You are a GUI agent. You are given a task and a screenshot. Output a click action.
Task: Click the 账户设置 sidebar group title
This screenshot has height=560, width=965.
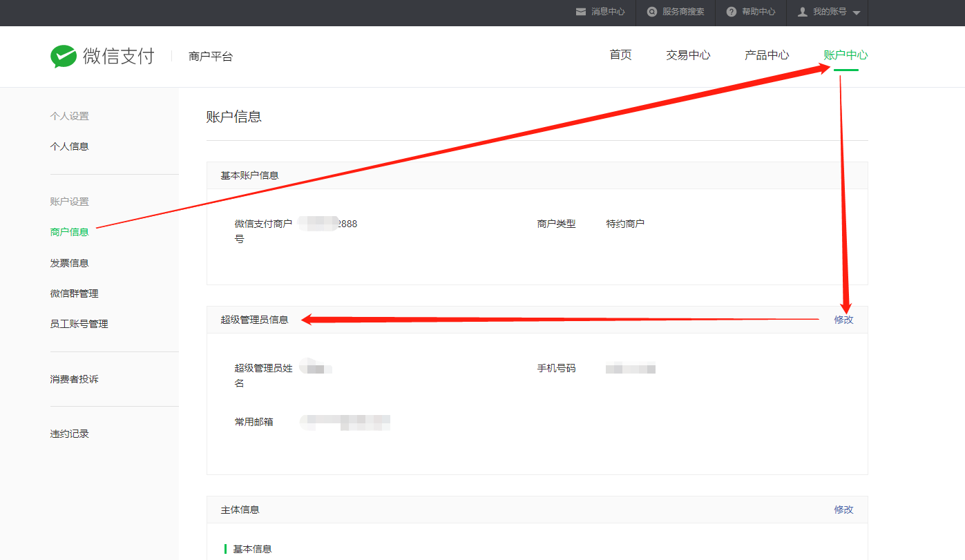pos(70,202)
